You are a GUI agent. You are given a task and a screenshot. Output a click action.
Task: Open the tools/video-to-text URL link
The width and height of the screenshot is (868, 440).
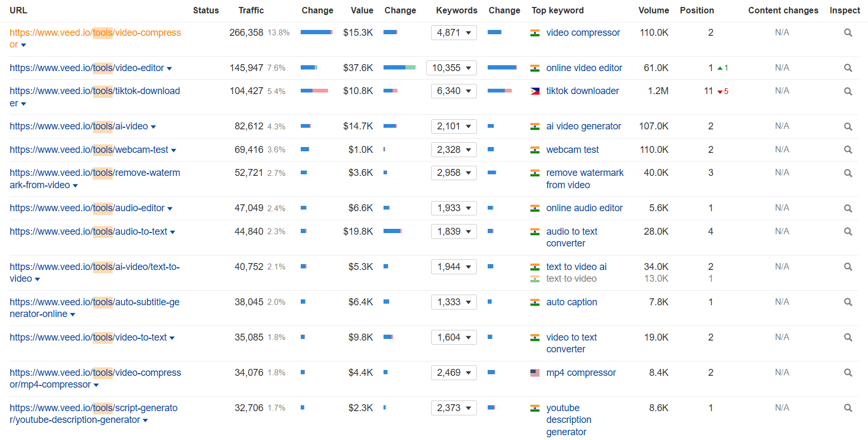(88, 337)
